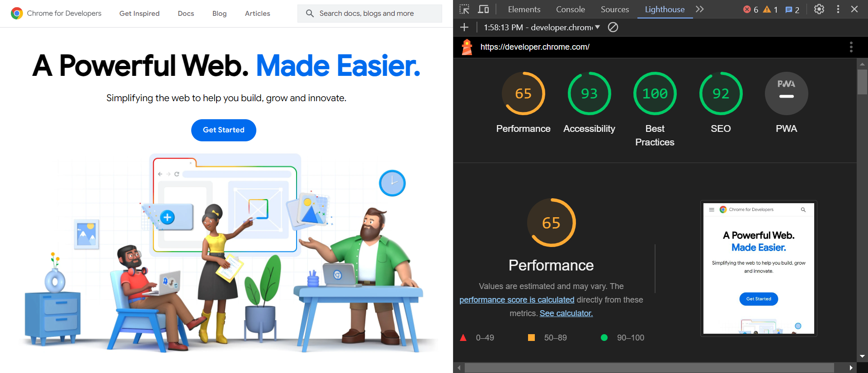Image resolution: width=868 pixels, height=373 pixels.
Task: Switch to the Elements tab
Action: point(524,9)
